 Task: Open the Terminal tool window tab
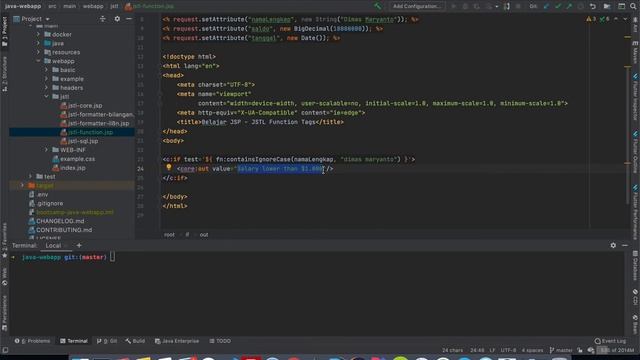[x=74, y=341]
